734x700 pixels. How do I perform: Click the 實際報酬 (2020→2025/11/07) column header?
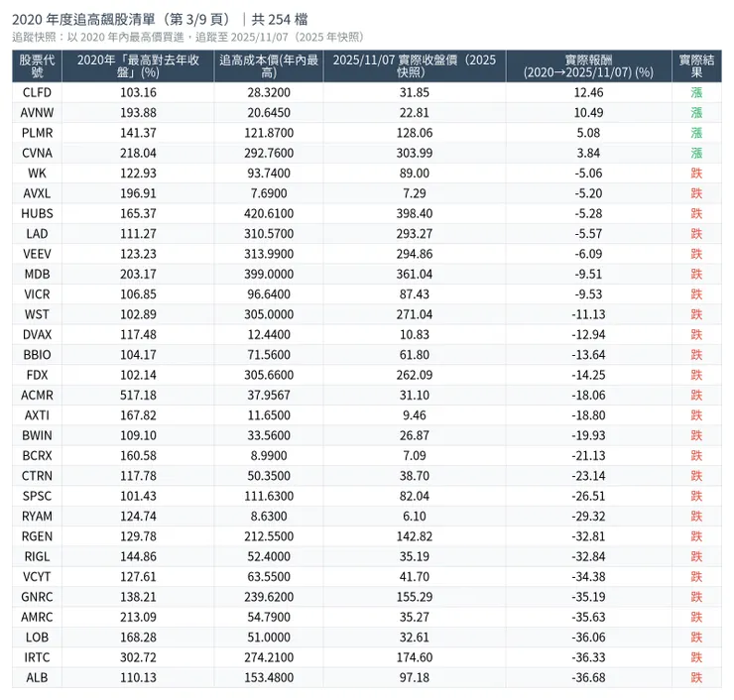588,66
